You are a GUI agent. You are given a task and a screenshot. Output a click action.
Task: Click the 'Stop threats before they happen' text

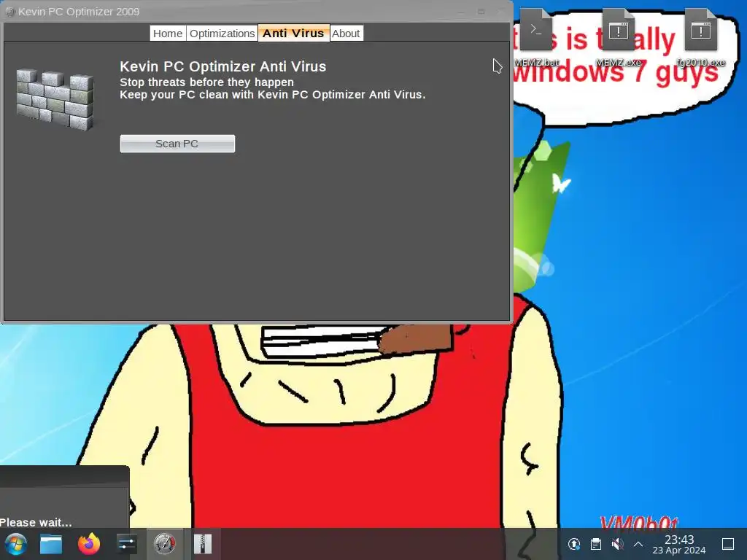pos(206,82)
